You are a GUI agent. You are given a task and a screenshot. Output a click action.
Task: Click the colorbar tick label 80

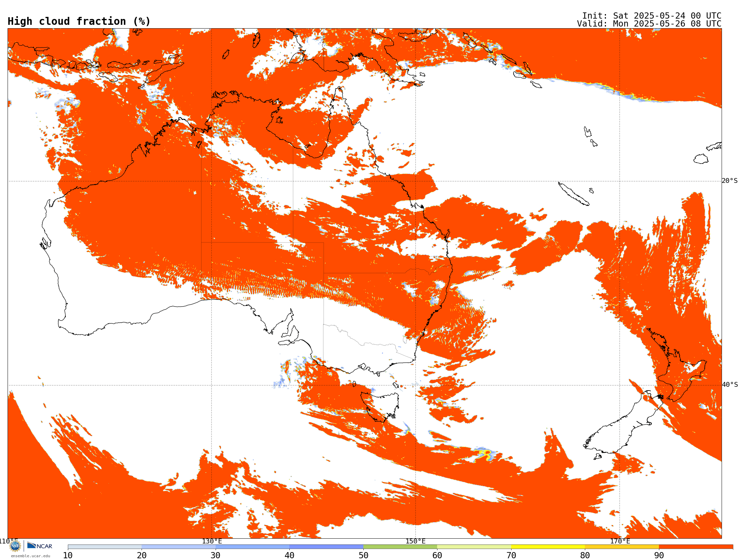click(x=585, y=556)
